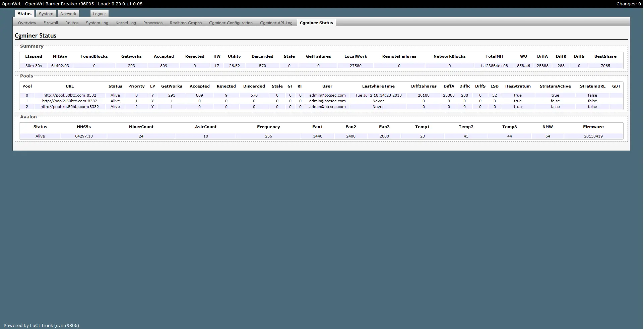Click the LocalWork value 27580
Image resolution: width=644 pixels, height=329 pixels.
[356, 66]
